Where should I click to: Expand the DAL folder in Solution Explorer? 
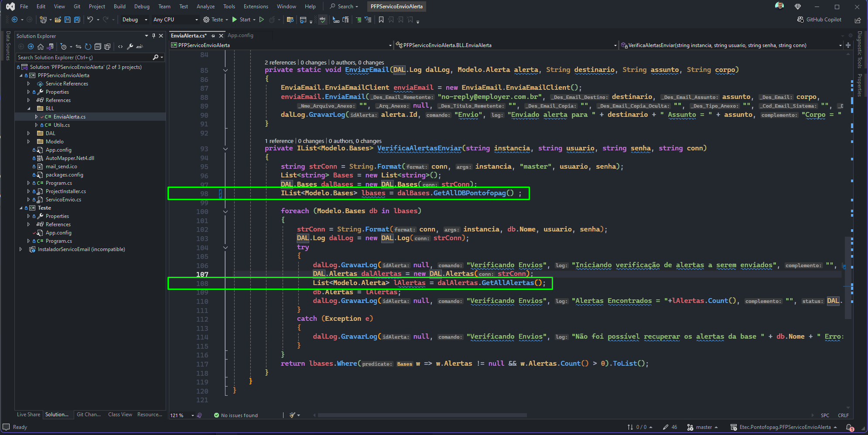tap(28, 133)
